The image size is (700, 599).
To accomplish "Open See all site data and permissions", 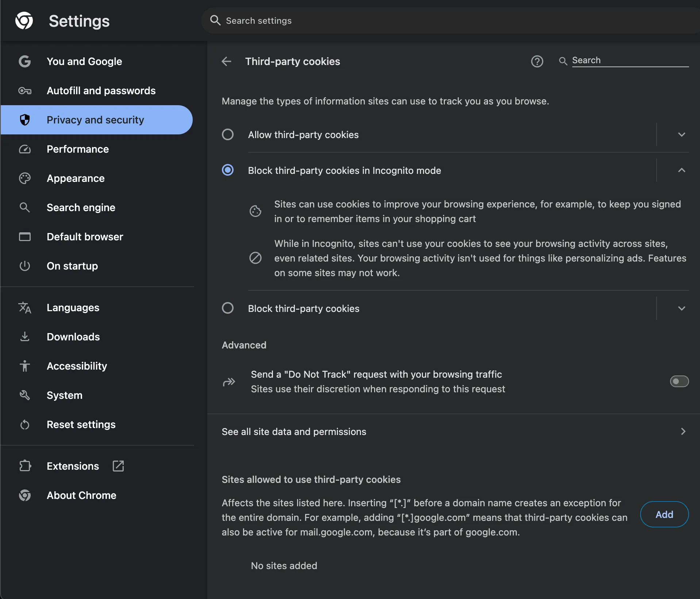I will [453, 432].
